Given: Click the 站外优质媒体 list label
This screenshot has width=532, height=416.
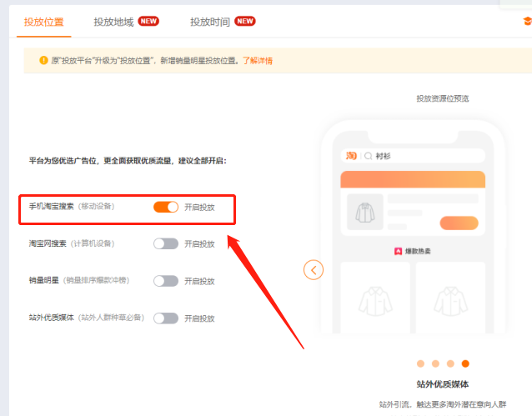Looking at the screenshot, I should [x=51, y=318].
